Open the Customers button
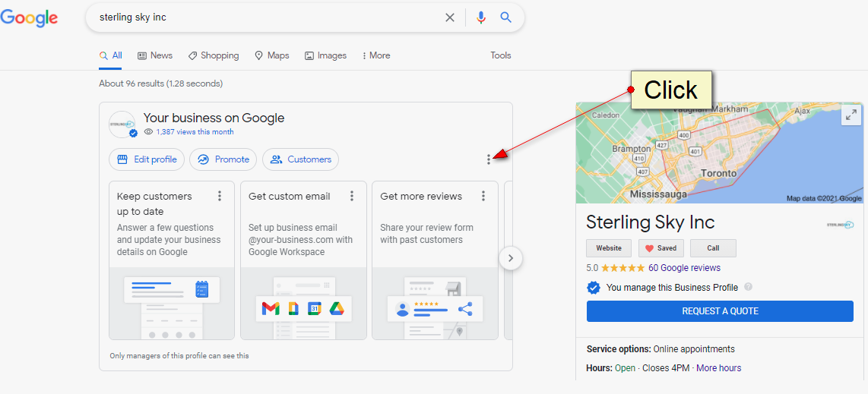 300,159
